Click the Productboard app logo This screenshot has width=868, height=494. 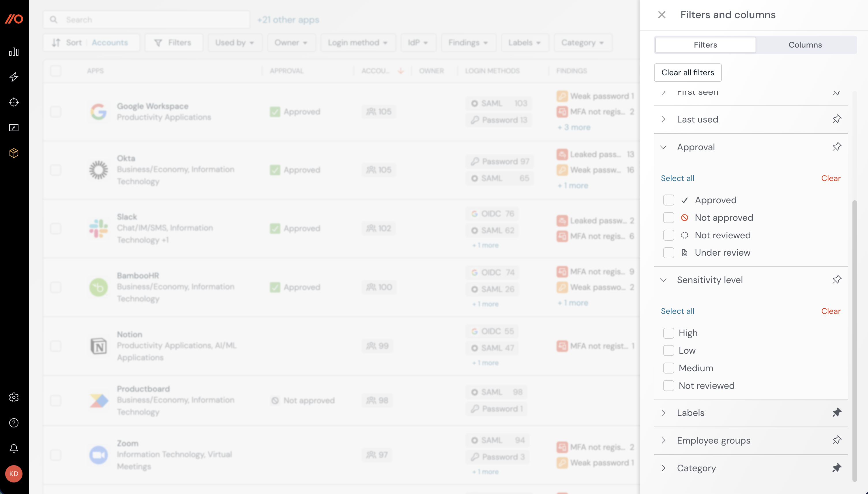click(98, 400)
